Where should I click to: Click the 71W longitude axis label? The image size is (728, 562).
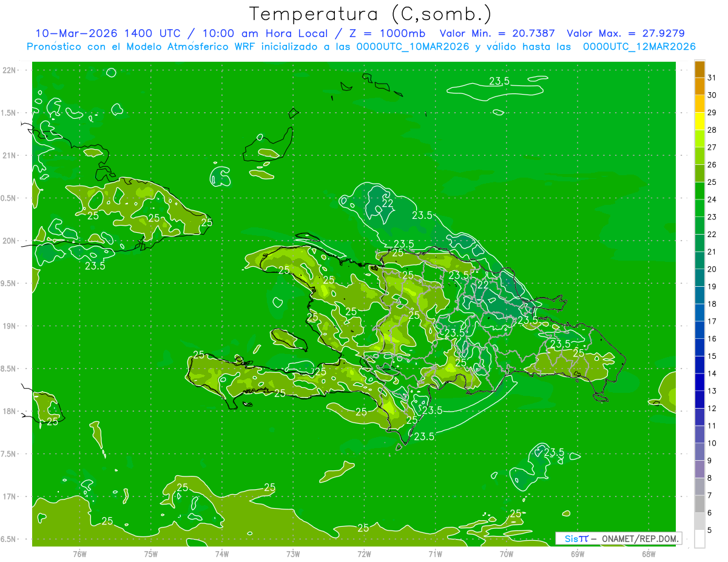click(435, 554)
